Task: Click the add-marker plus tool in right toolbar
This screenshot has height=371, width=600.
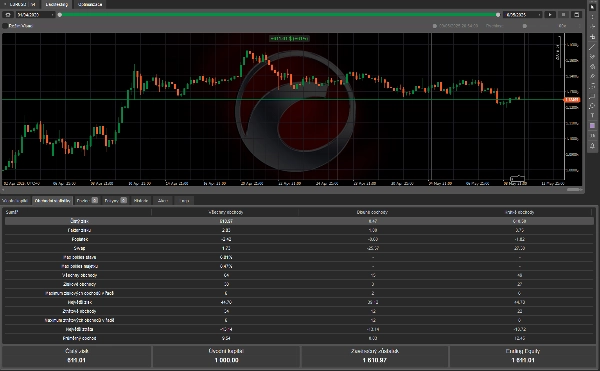Action: pyautogui.click(x=592, y=37)
